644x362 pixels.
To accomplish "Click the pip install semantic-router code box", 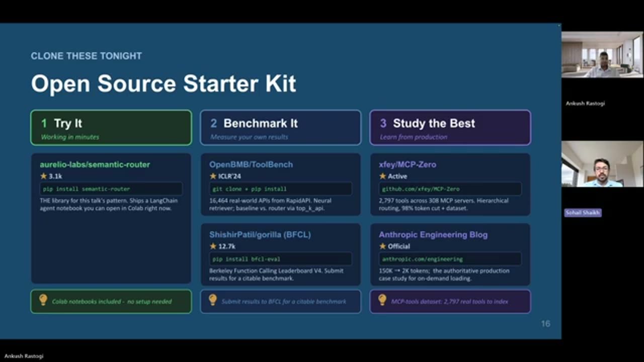I will coord(111,189).
